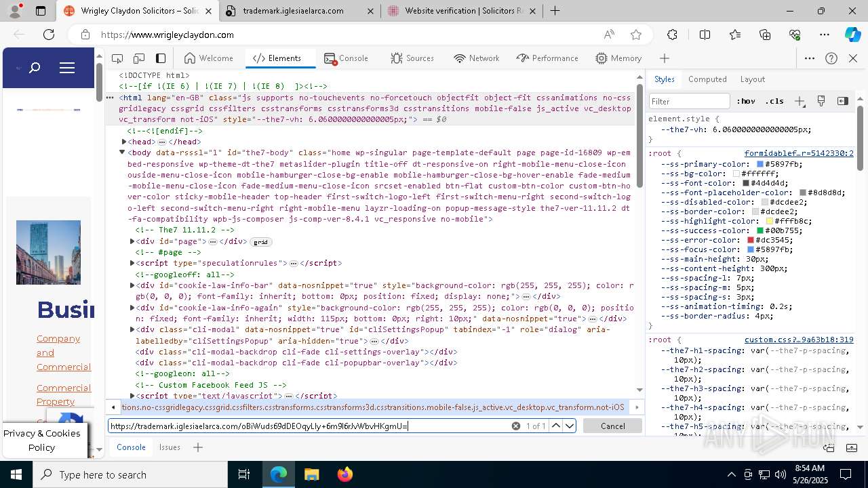Open the Sources tab
The height and width of the screenshot is (488, 868).
click(412, 58)
